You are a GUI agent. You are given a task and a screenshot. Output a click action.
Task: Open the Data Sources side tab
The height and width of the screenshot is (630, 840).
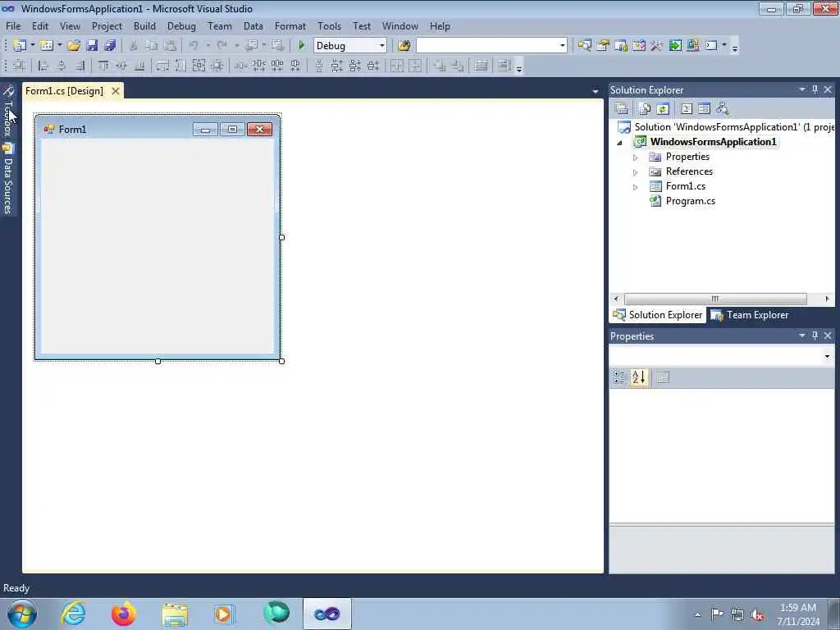pyautogui.click(x=7, y=178)
